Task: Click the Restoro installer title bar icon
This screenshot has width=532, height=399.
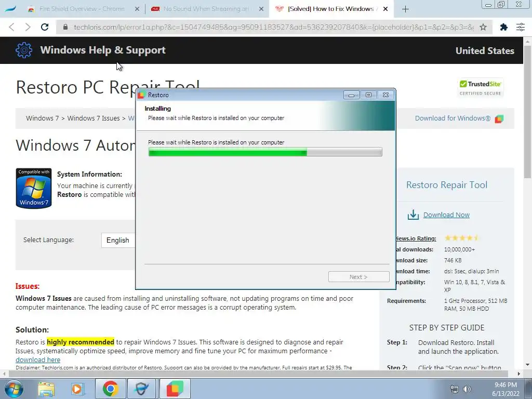Action: pos(141,95)
